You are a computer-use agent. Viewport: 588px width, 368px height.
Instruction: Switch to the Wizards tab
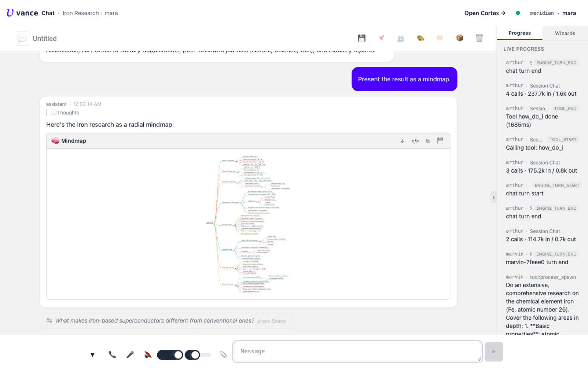(x=565, y=33)
